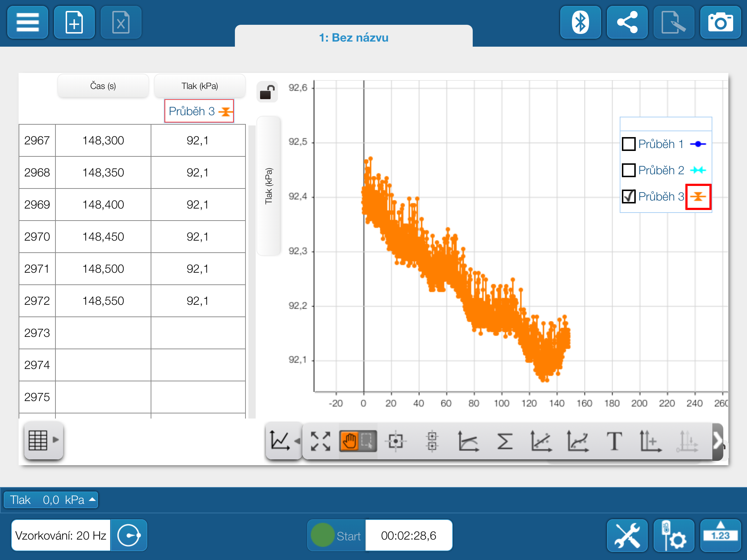Image resolution: width=747 pixels, height=560 pixels.
Task: Click the share icon
Action: coord(627,23)
